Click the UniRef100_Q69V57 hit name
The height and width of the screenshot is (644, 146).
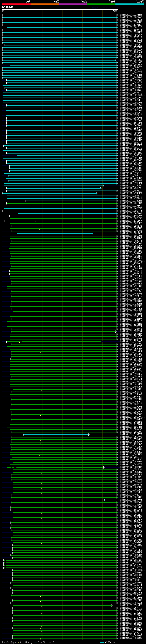pyautogui.click(x=131, y=246)
